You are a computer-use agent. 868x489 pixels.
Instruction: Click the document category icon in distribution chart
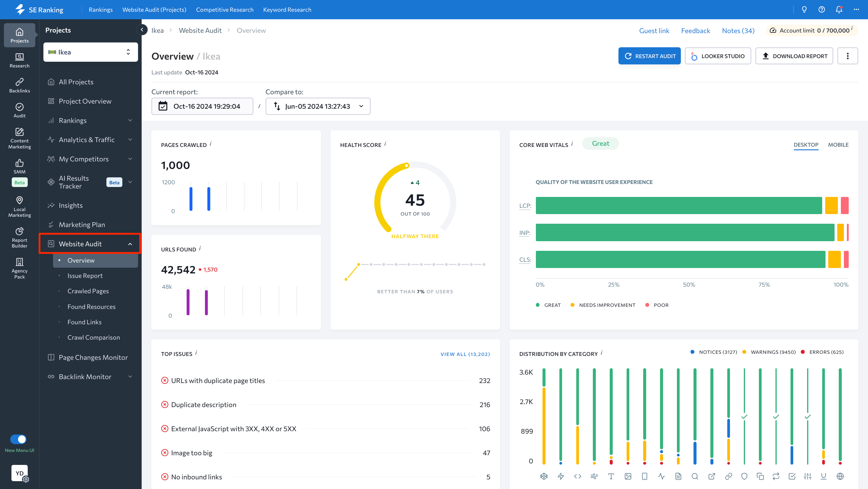(678, 476)
